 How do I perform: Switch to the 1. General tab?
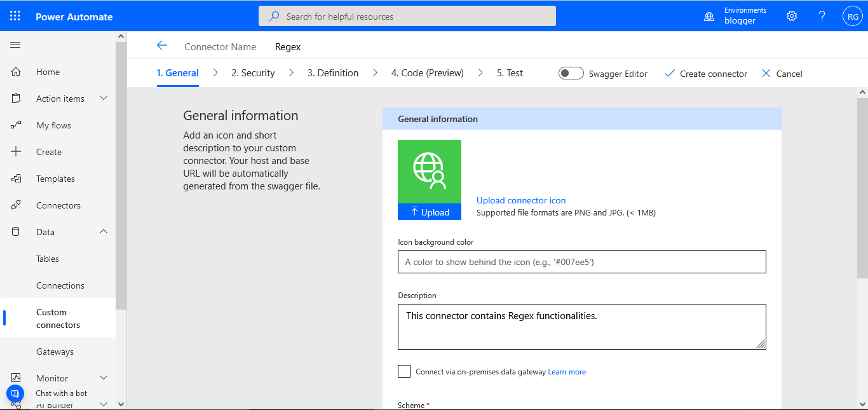178,73
